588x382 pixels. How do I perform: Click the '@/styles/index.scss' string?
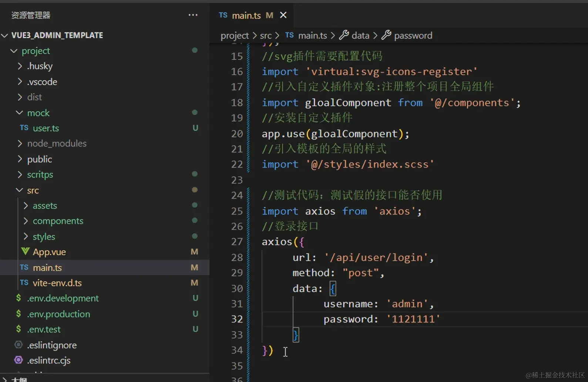click(370, 164)
